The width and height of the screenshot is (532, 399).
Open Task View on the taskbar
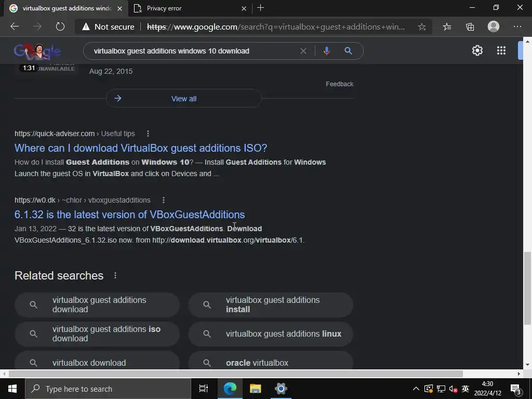click(x=204, y=389)
